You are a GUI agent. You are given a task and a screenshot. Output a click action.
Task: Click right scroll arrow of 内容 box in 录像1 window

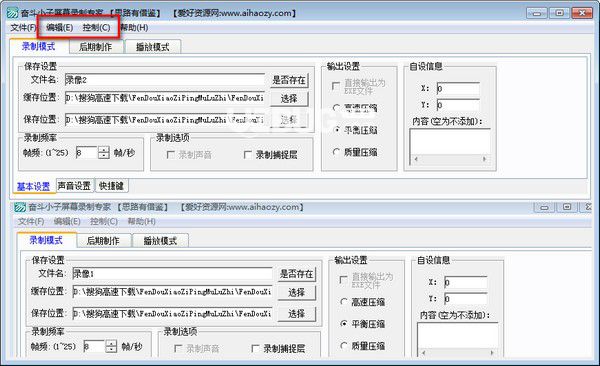click(x=492, y=353)
